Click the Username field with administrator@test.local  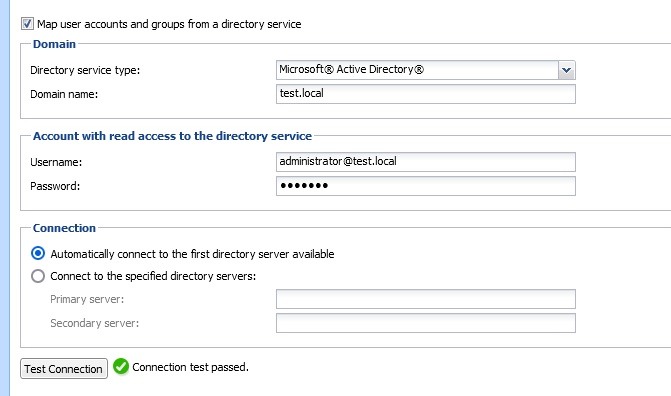pos(425,162)
